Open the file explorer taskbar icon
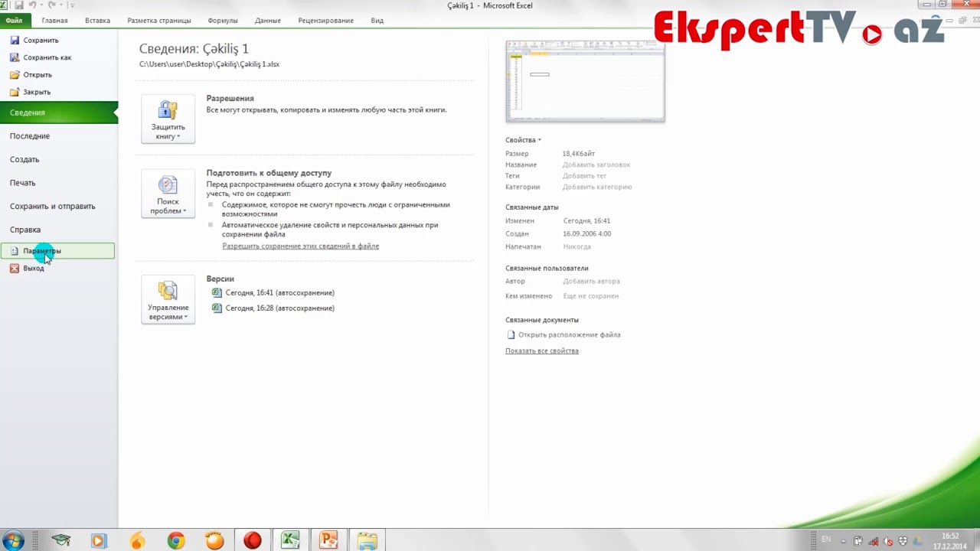This screenshot has width=980, height=551. pos(367,540)
